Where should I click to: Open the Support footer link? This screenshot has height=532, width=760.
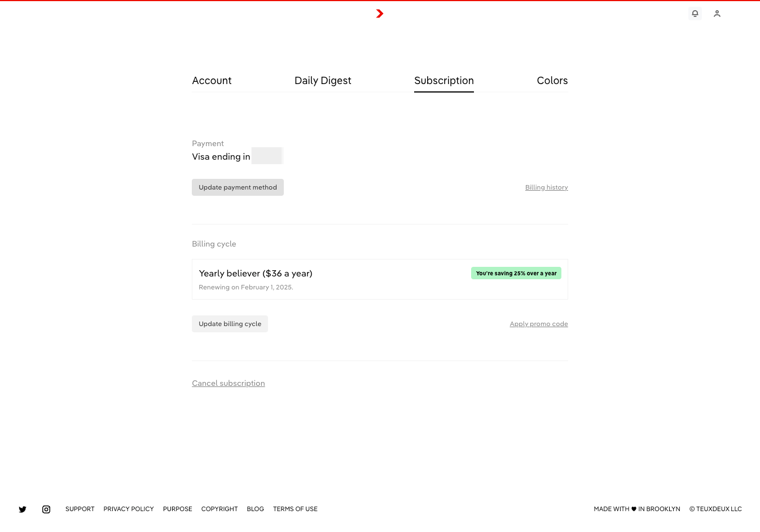[80, 509]
